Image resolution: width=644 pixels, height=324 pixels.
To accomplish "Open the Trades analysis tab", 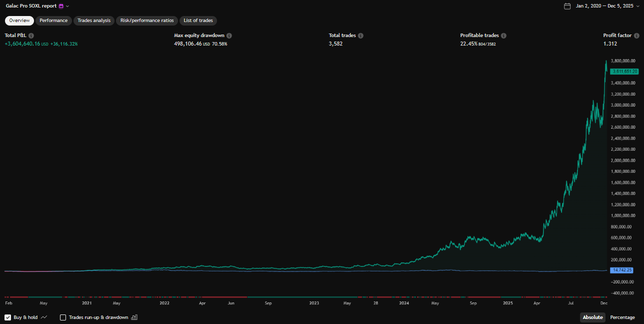I will (94, 21).
